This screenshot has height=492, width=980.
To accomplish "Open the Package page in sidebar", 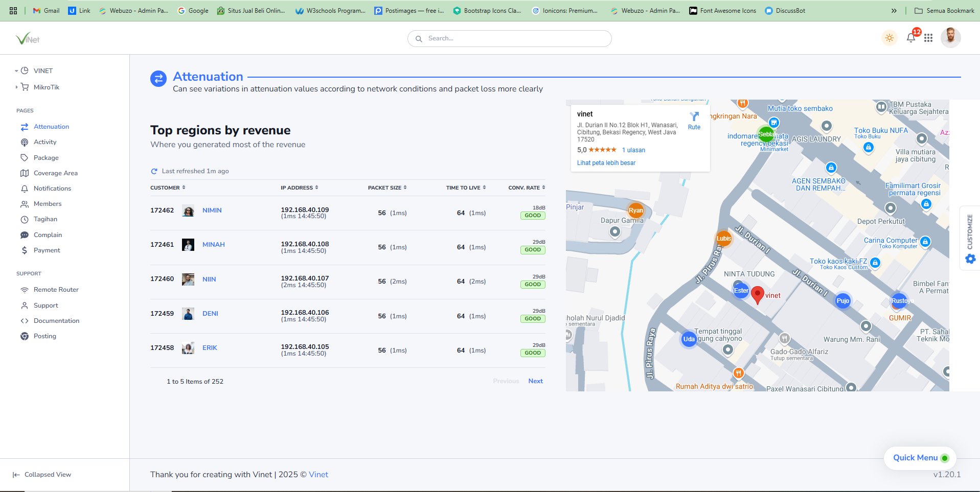I will 46,158.
